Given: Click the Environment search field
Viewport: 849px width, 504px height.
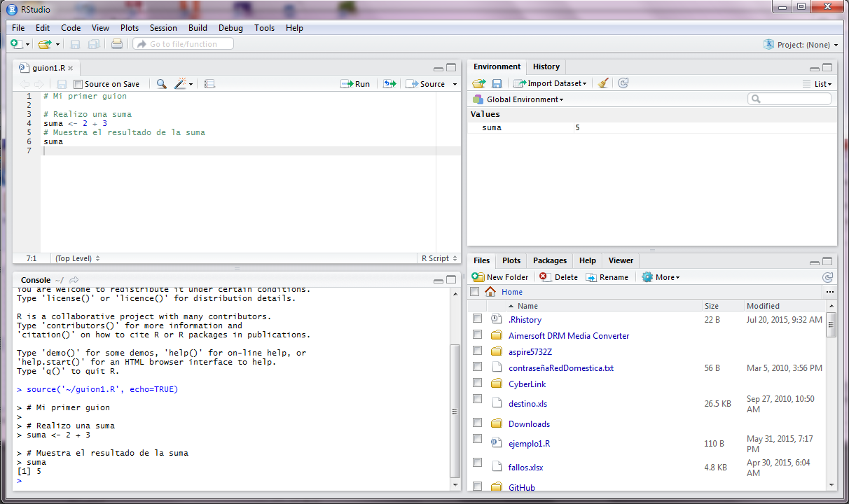Looking at the screenshot, I should [789, 99].
